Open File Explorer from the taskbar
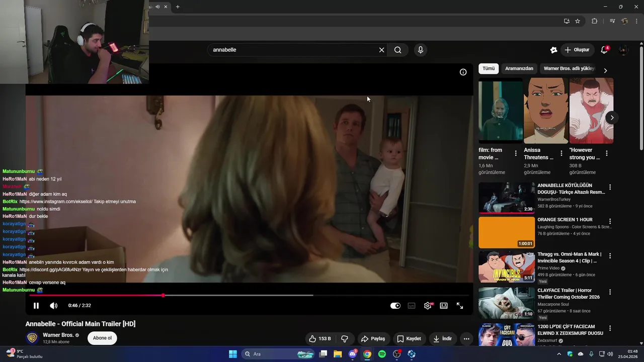Screen dimensions: 644x362 [338, 354]
